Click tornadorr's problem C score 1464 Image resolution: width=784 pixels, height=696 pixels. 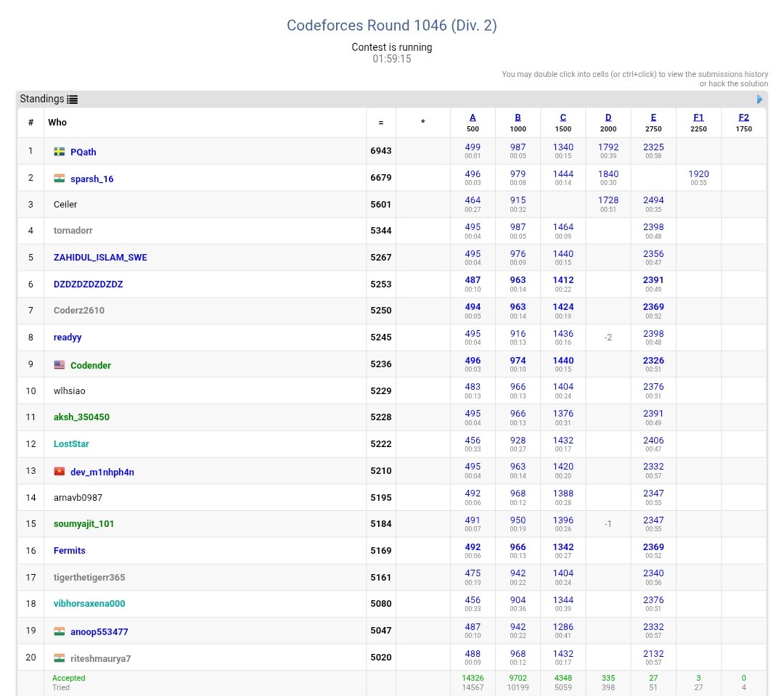click(563, 227)
